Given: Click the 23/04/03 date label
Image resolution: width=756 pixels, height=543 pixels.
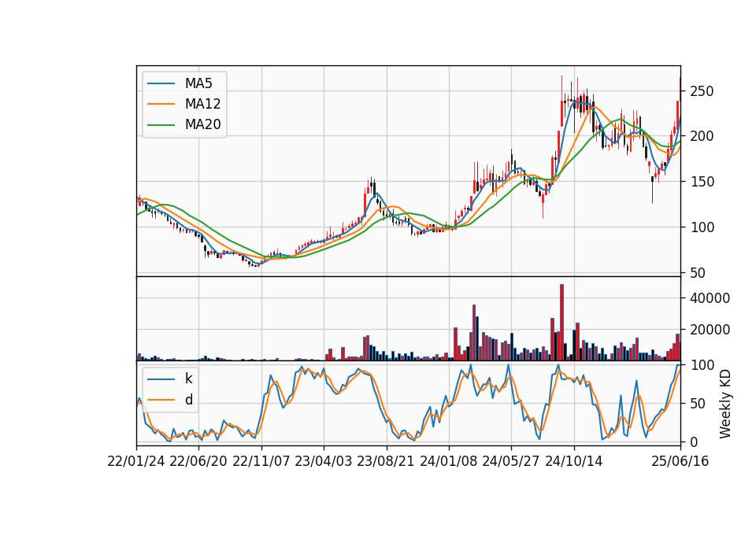Looking at the screenshot, I should (x=324, y=462).
